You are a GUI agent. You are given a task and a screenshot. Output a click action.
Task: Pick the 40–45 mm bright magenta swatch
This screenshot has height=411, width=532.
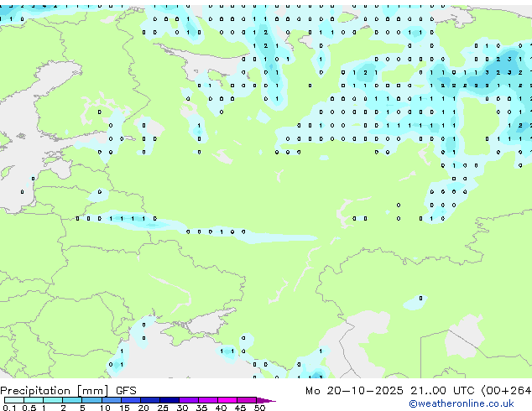pos(227,400)
